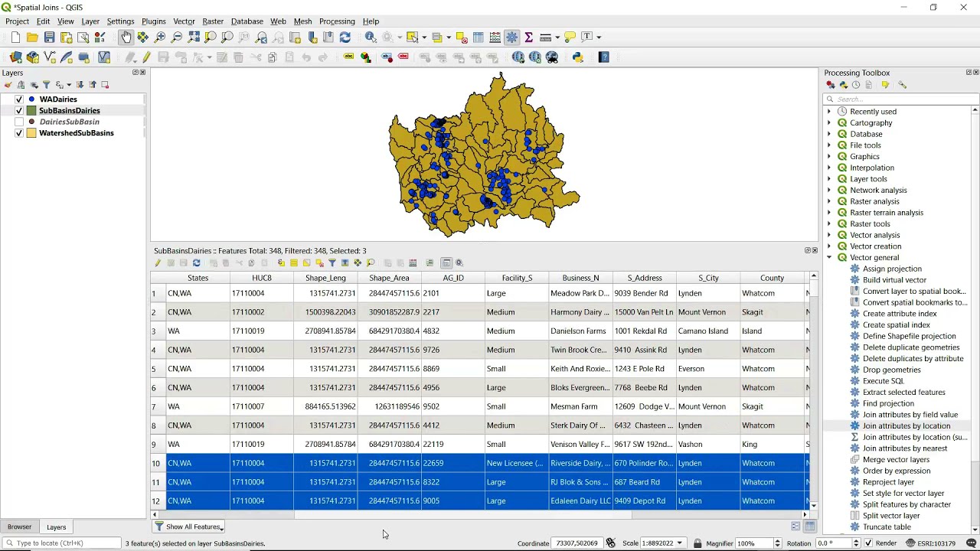This screenshot has width=980, height=551.
Task: Click the Zoom In magnifier tool
Action: (x=160, y=37)
